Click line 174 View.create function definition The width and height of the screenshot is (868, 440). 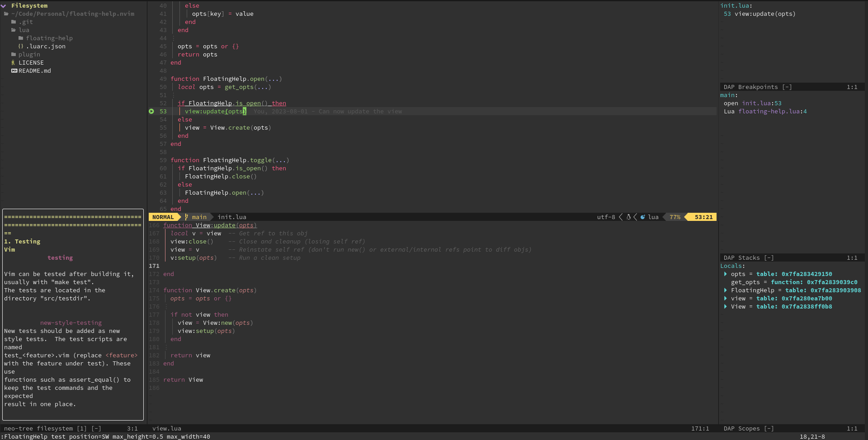210,290
